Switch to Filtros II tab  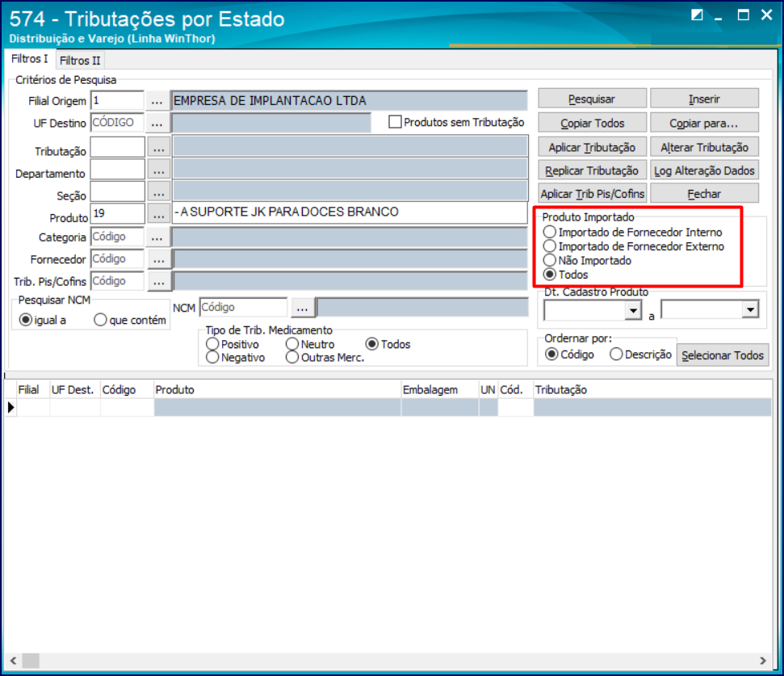point(80,61)
